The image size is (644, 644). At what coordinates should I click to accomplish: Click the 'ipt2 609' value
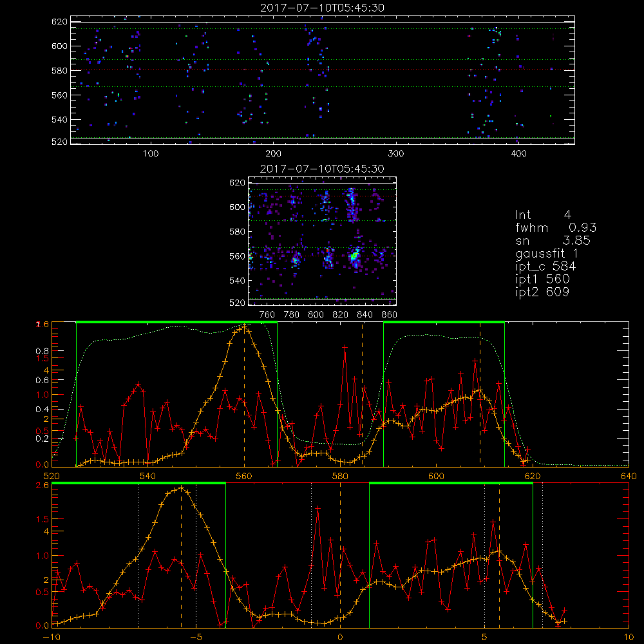(x=542, y=292)
